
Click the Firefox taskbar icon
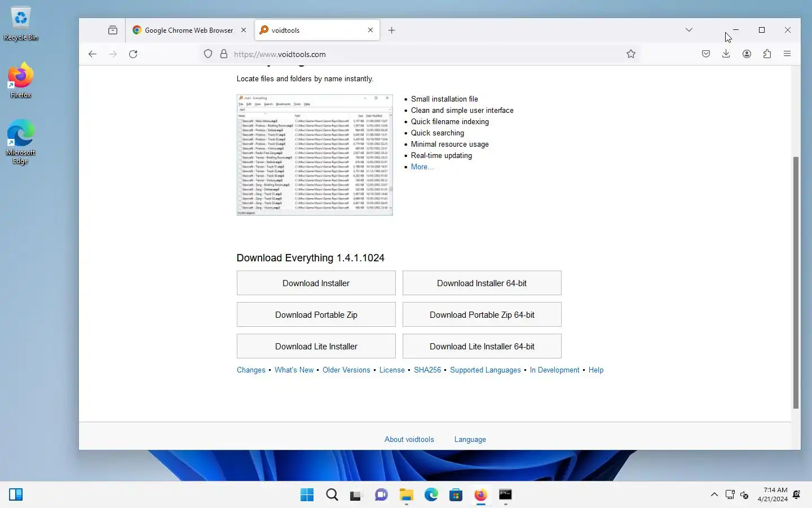480,495
